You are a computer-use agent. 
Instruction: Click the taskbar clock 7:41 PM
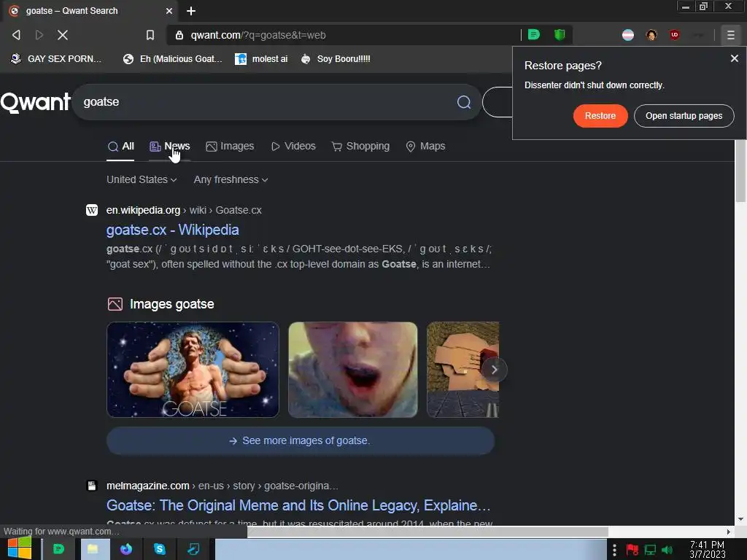click(707, 550)
